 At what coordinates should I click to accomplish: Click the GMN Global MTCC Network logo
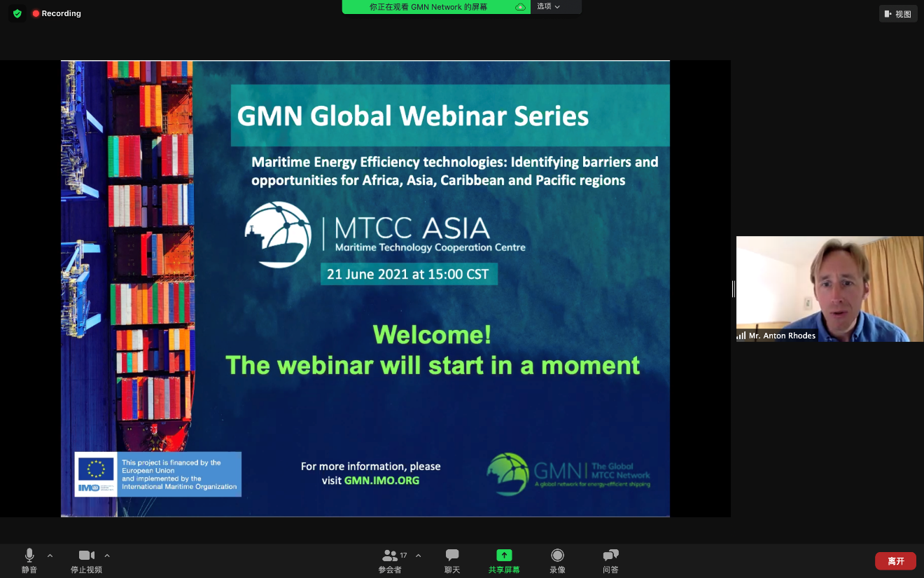568,474
